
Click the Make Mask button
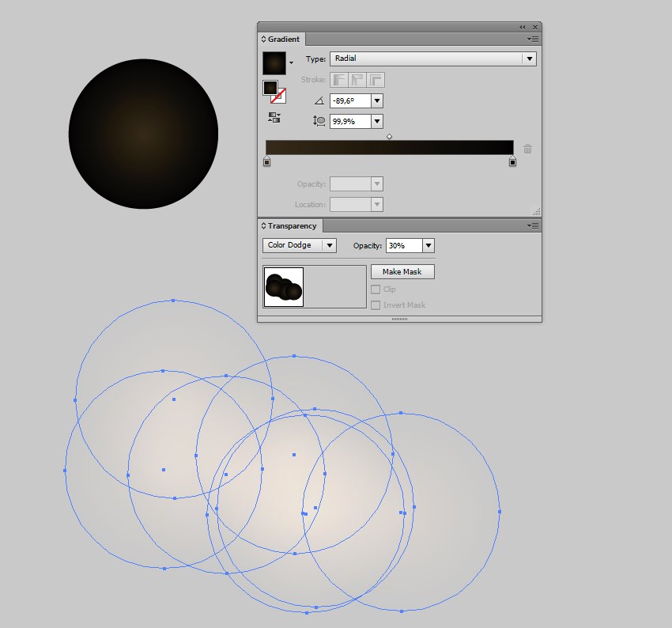point(402,272)
